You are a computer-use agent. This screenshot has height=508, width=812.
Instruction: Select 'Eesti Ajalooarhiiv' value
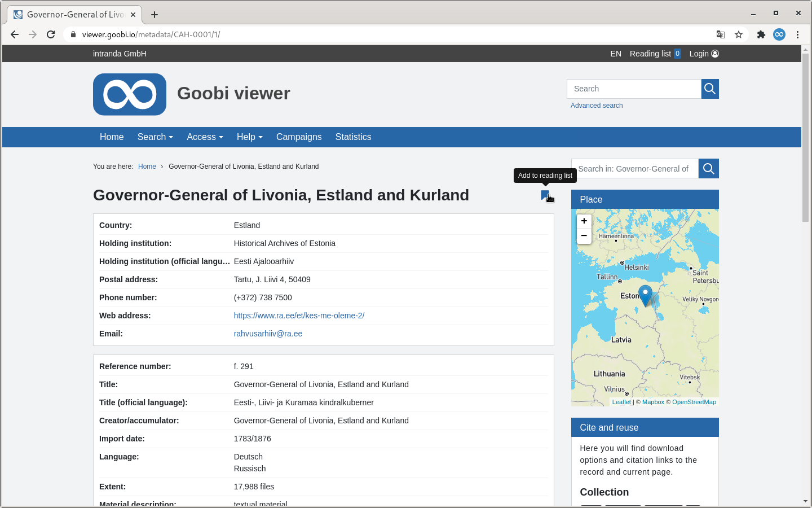(264, 261)
